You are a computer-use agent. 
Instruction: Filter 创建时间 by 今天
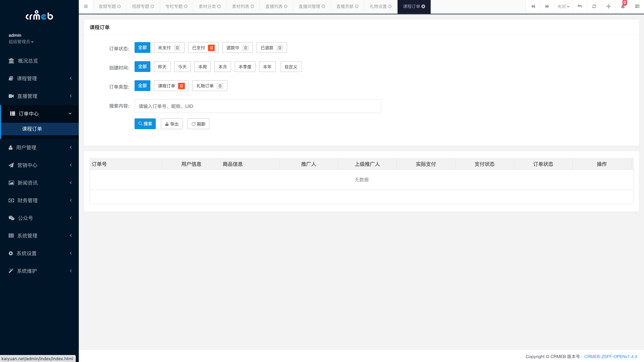pyautogui.click(x=182, y=67)
